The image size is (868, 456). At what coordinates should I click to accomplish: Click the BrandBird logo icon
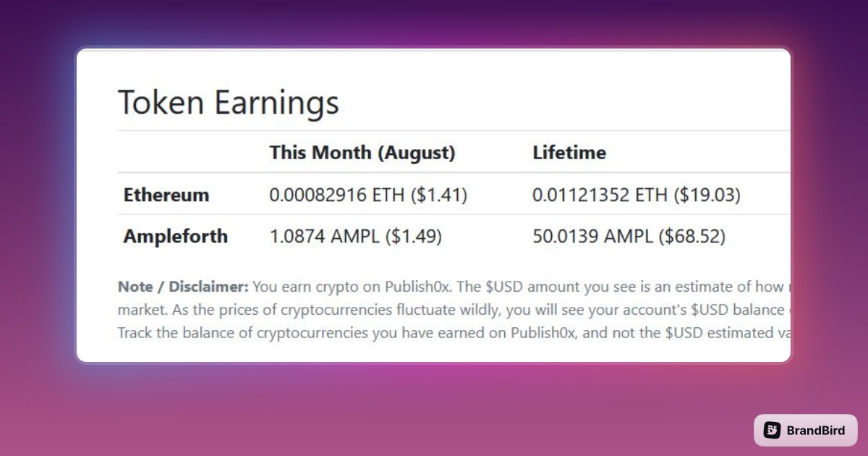pos(772,430)
